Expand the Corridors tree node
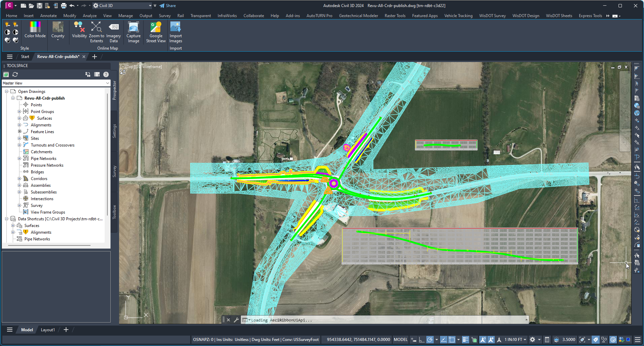Screen dimensions: 644x346 pos(19,179)
